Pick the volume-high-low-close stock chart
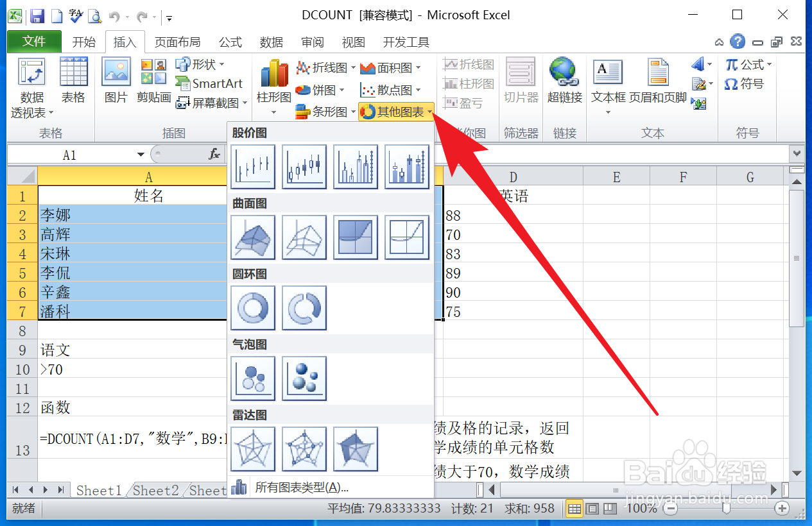The height and width of the screenshot is (526, 812). (356, 167)
